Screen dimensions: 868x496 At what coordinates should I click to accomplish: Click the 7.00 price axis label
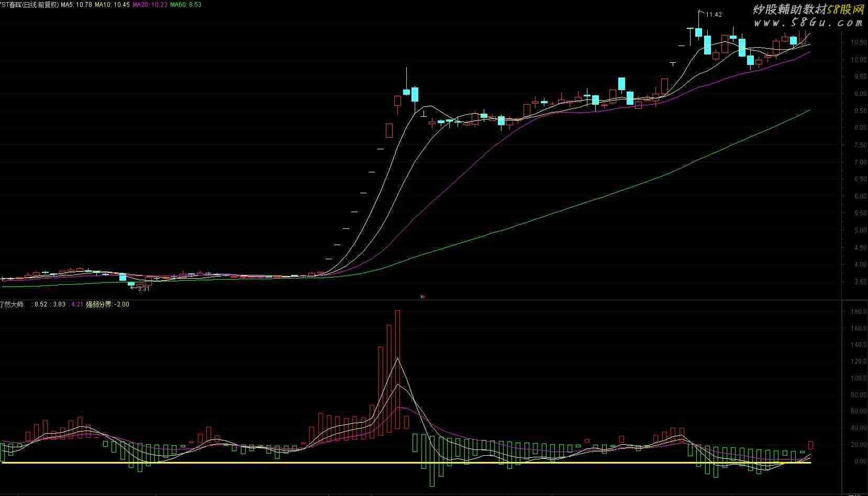[860, 162]
